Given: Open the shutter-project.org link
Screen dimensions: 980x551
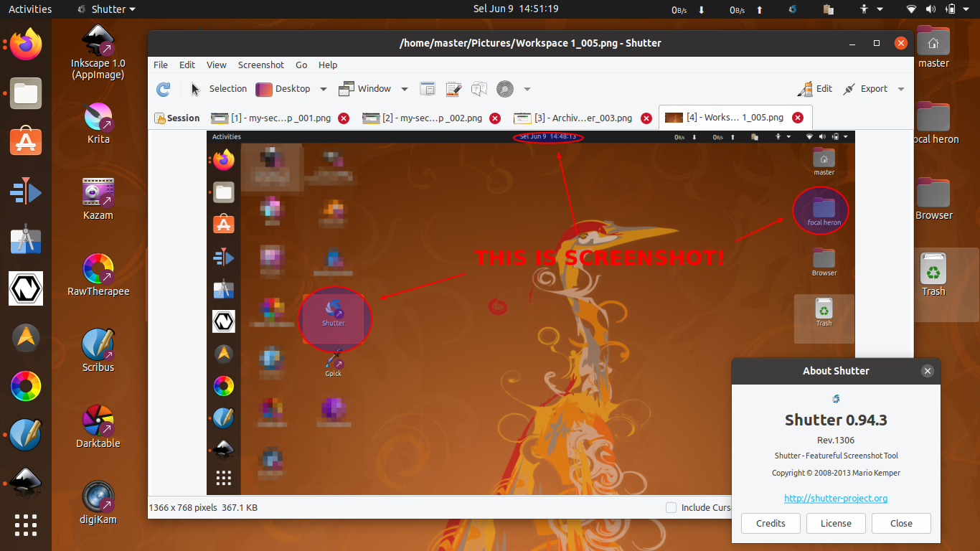Looking at the screenshot, I should 836,498.
